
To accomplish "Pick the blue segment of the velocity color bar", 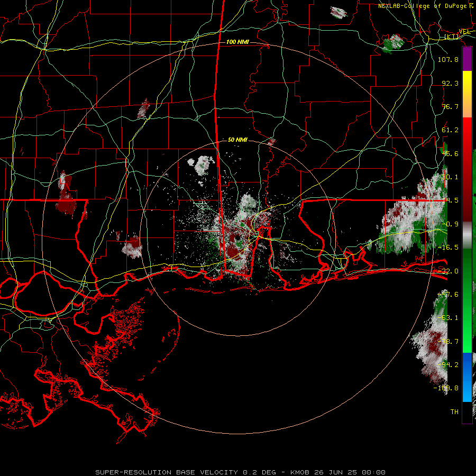I will pos(467,377).
